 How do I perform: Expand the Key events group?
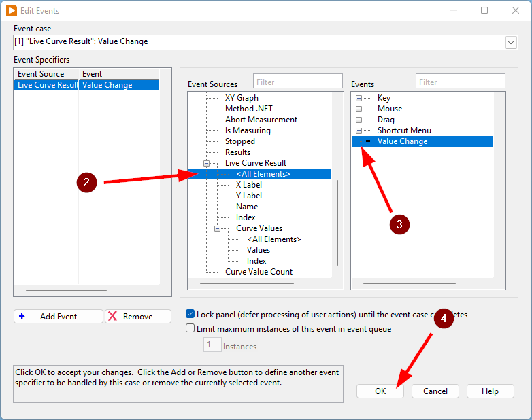click(x=359, y=98)
